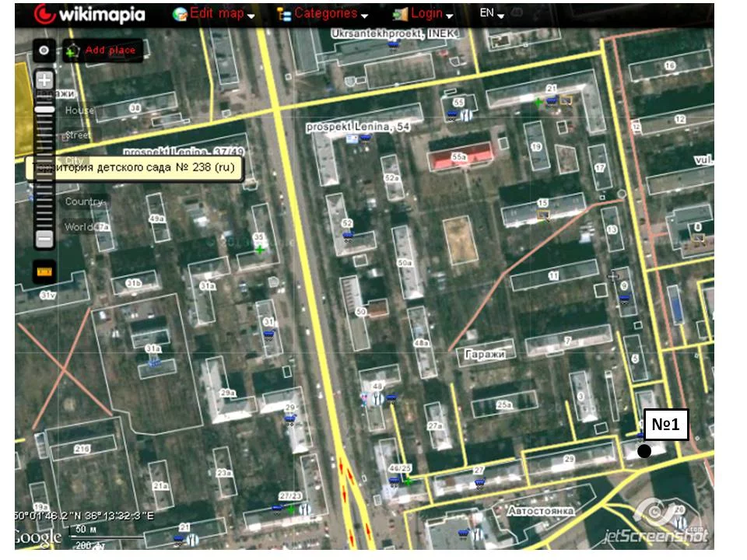Click the green cross icon at building 35
Screen dimensions: 747x560
(x=260, y=250)
